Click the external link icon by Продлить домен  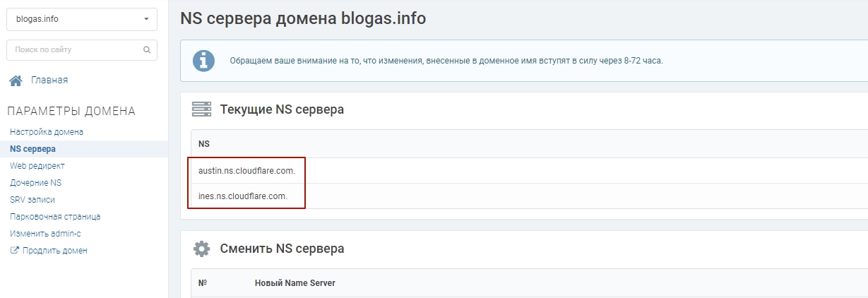[14, 251]
